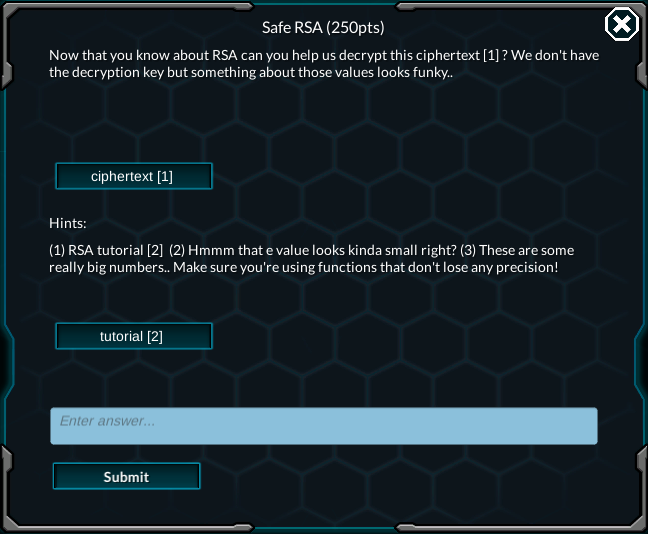Open the tutorial [2] resource
This screenshot has height=534, width=648.
[x=134, y=336]
